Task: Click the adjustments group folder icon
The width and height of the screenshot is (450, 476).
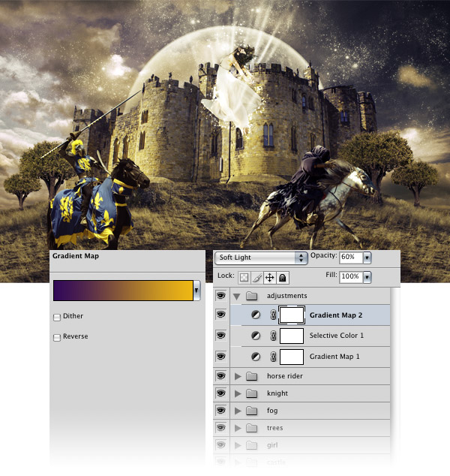Action: click(252, 296)
